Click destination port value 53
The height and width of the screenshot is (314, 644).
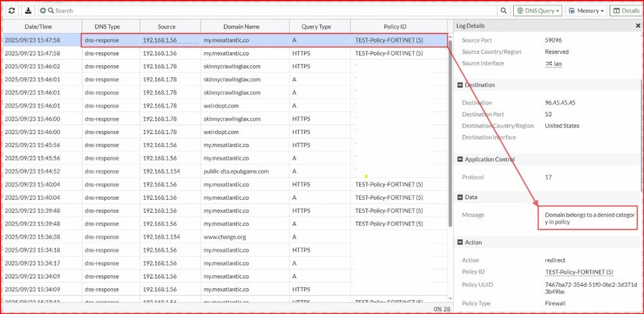click(548, 114)
